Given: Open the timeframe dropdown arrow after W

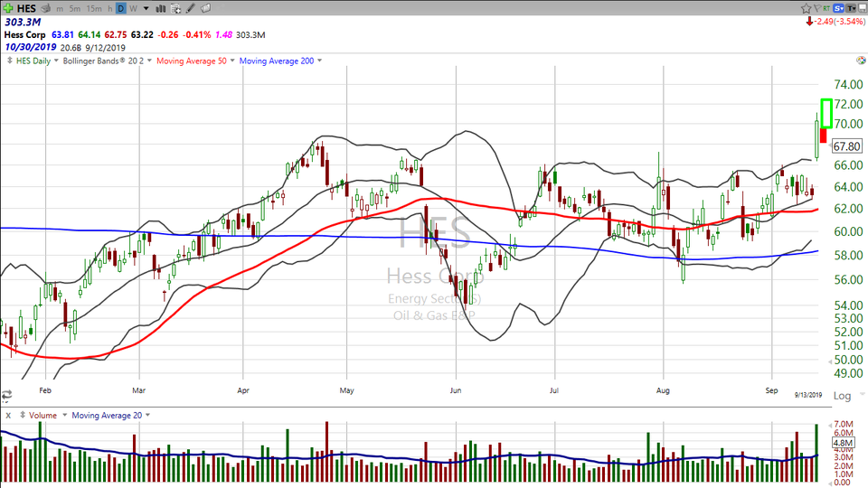Looking at the screenshot, I should pyautogui.click(x=145, y=8).
